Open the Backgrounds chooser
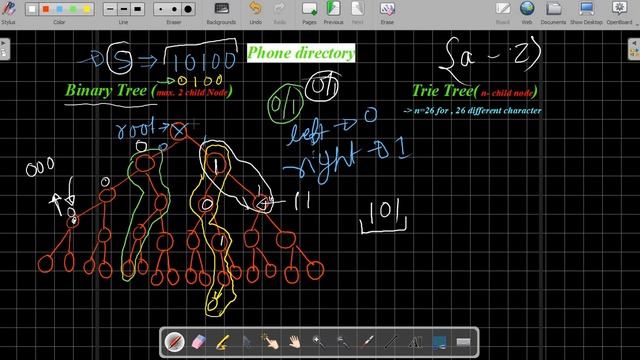Viewport: 640px width, 360px height. [x=221, y=12]
